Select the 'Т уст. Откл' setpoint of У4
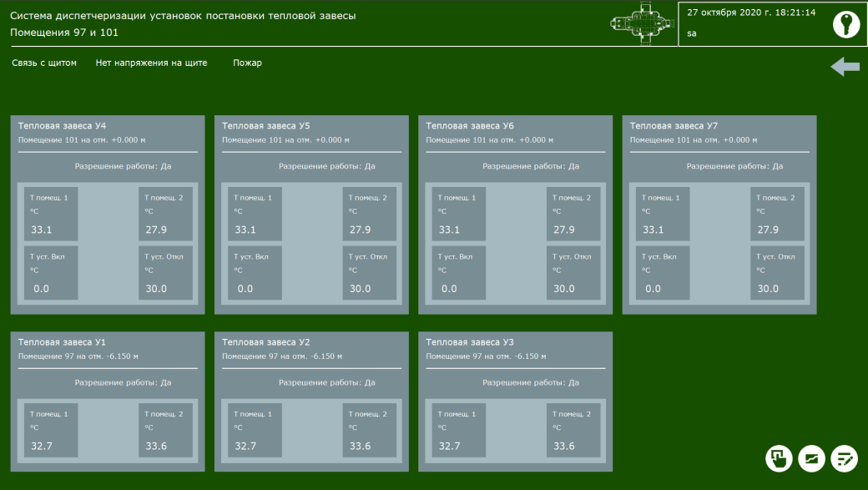 tap(165, 273)
